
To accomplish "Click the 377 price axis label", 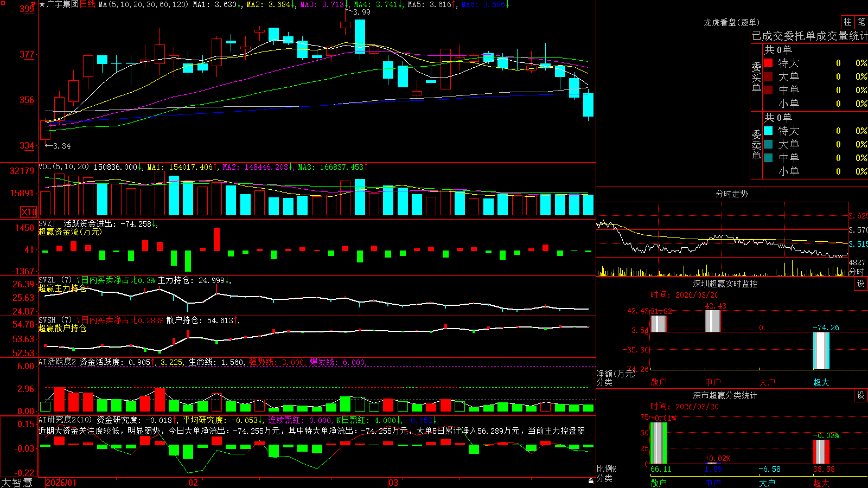I will click(27, 54).
